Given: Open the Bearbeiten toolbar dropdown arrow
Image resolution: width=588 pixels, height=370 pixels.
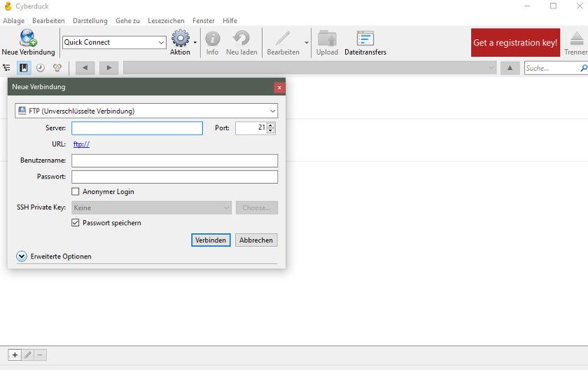Looking at the screenshot, I should click(307, 43).
